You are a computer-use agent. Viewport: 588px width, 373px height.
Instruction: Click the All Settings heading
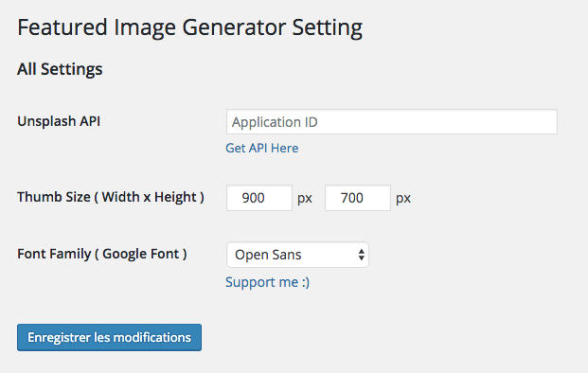pos(60,69)
